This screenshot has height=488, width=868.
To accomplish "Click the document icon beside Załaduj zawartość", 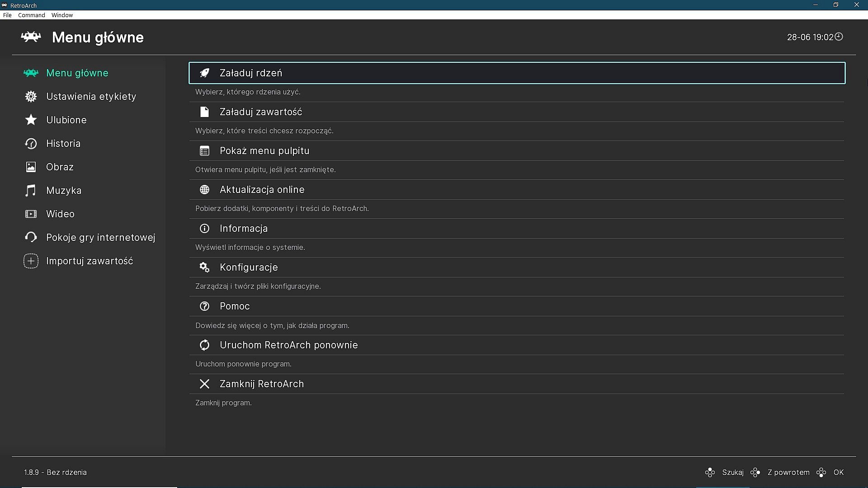I will coord(204,112).
